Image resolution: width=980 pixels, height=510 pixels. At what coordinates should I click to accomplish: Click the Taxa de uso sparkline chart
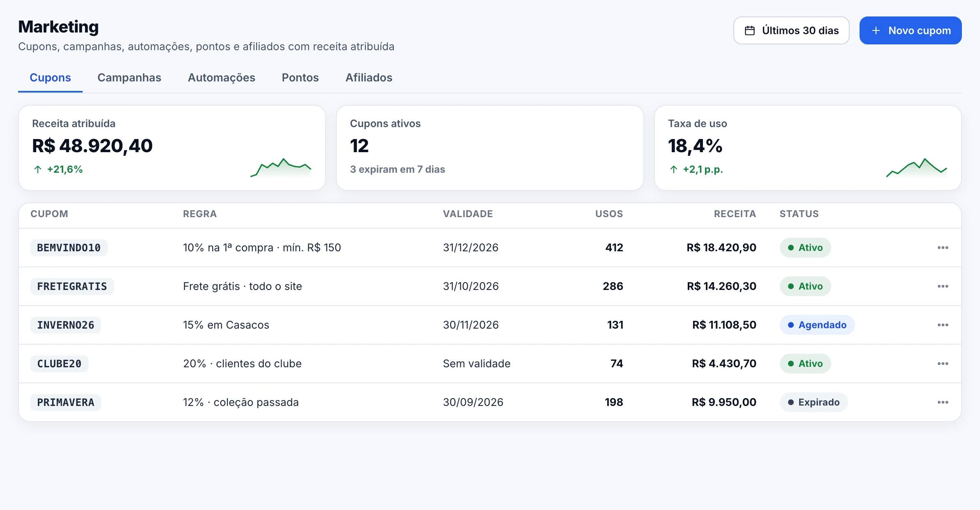[917, 167]
